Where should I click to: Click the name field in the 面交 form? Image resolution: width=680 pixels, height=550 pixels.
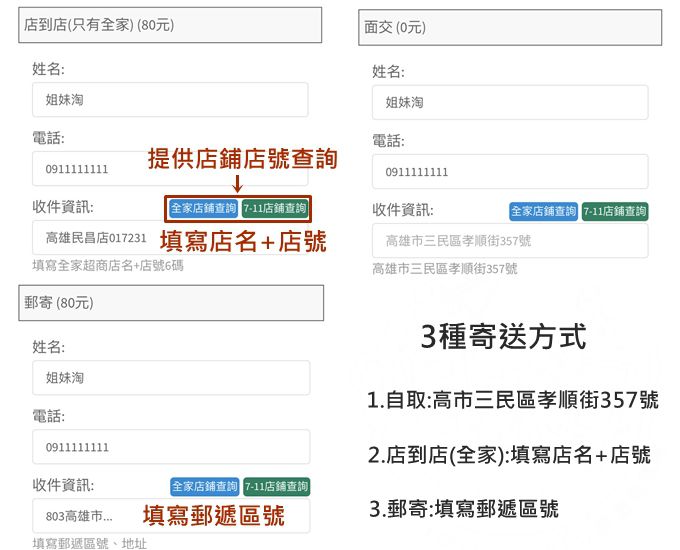[x=510, y=102]
